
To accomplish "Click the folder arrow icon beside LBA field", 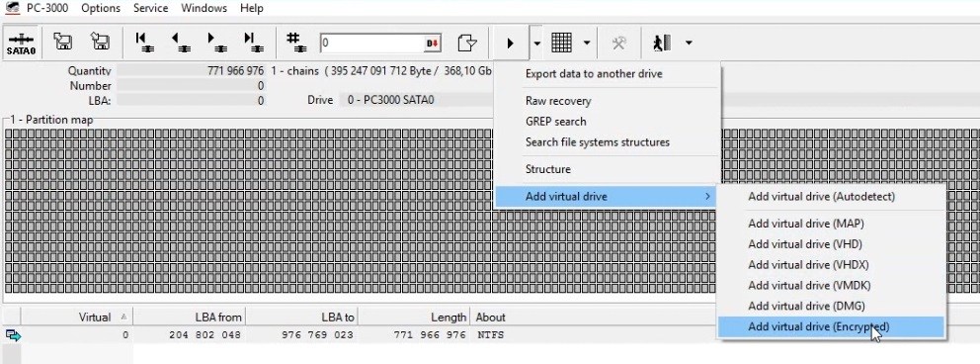I will click(467, 43).
